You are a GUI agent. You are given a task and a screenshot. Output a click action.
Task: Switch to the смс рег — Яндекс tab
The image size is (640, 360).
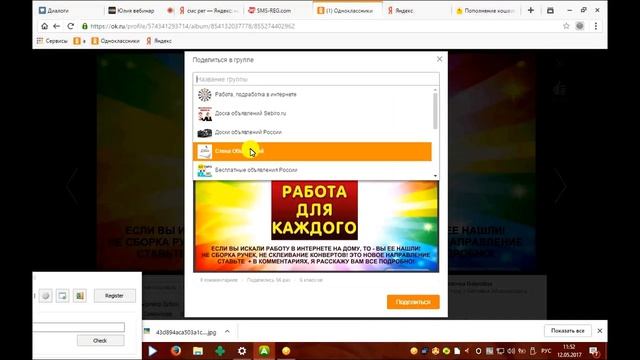point(208,11)
